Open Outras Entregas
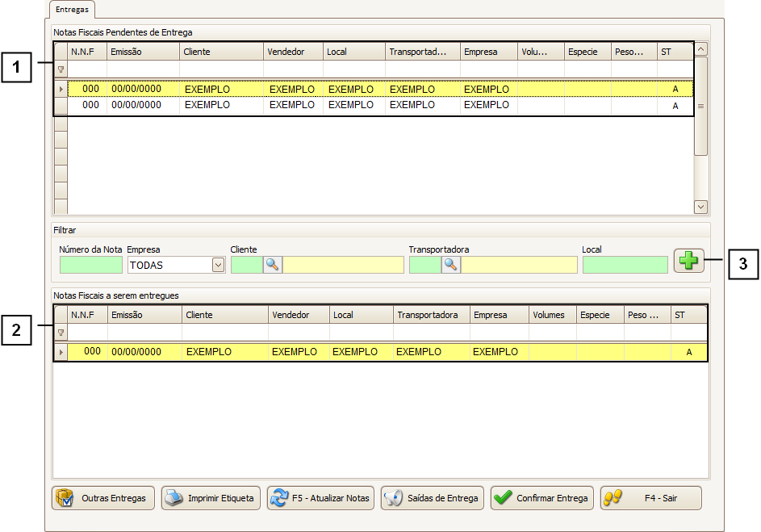761x532 pixels. pyautogui.click(x=103, y=498)
